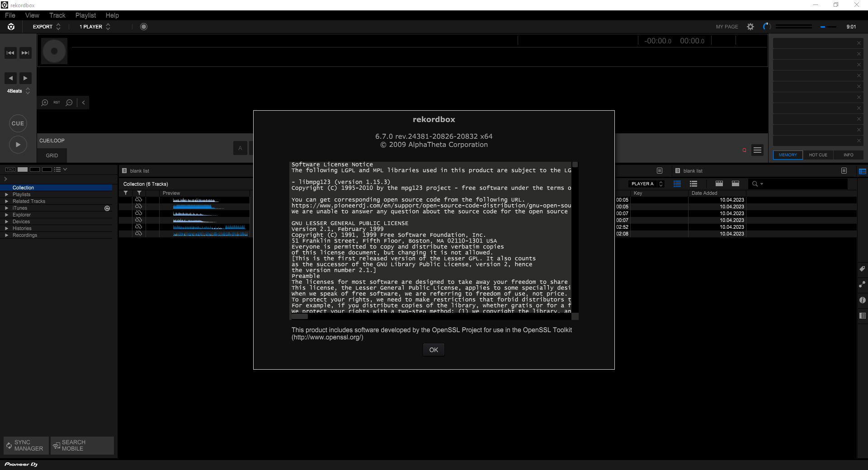Click the round Play button
The image size is (868, 470).
point(18,145)
